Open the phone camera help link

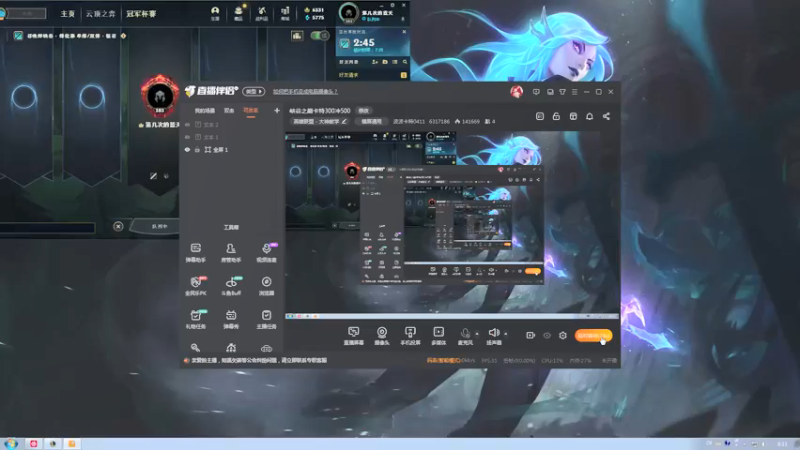(305, 92)
